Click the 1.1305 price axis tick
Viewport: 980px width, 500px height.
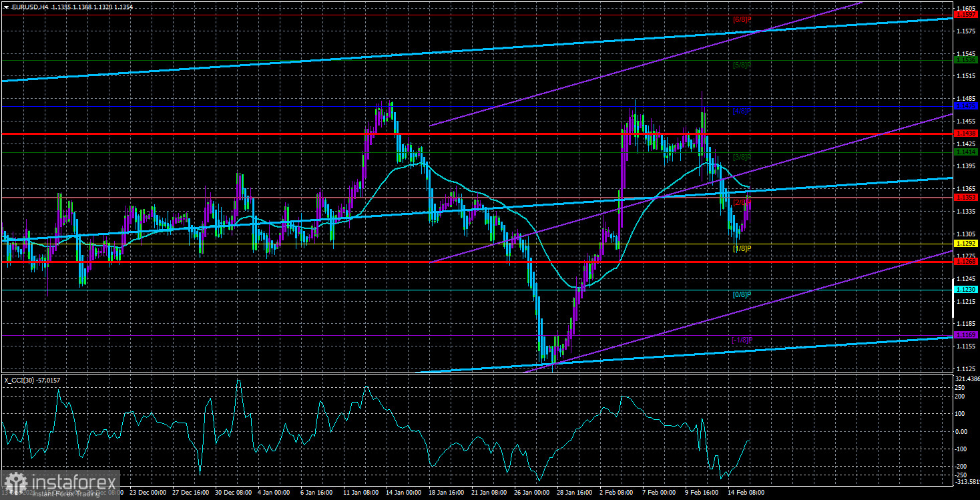(965, 234)
